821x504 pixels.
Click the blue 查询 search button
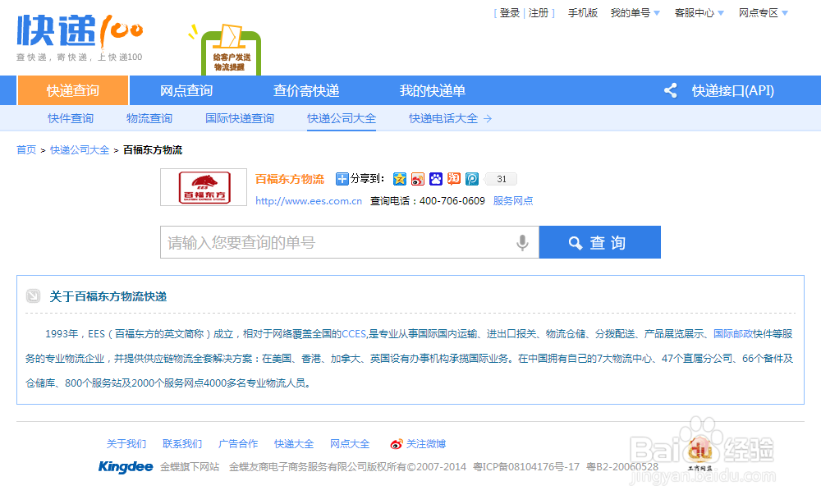click(600, 242)
